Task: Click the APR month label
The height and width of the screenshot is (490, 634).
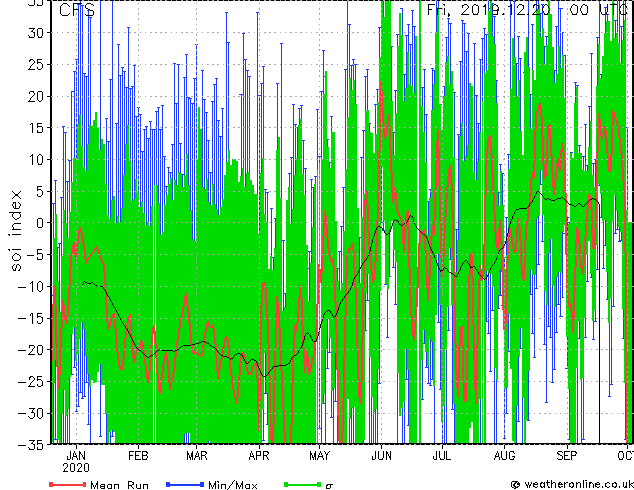Action: coord(259,456)
